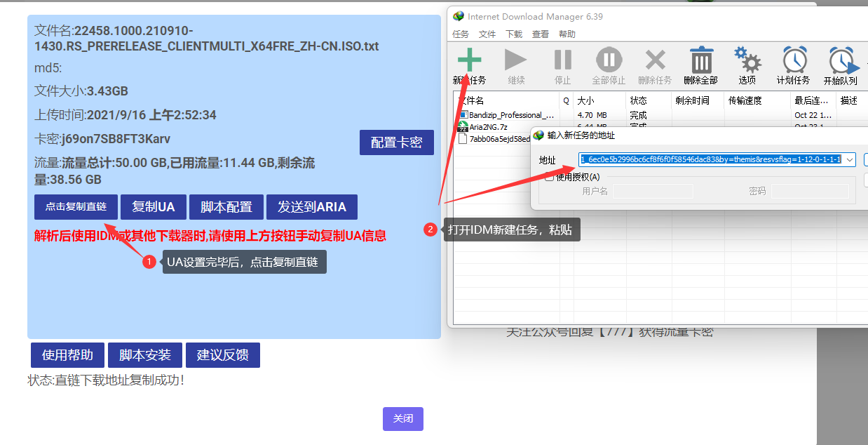Click the blank file icon beside 7abb06a5ejd58ed
Viewport: 868px width, 445px height.
[x=463, y=138]
